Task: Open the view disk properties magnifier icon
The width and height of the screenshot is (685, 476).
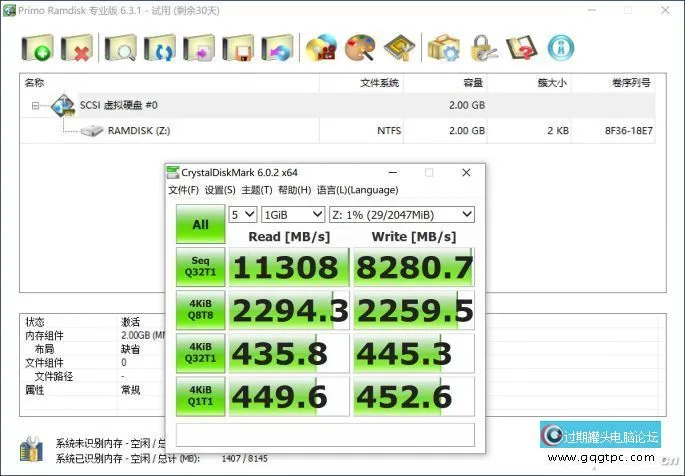Action: [121, 48]
